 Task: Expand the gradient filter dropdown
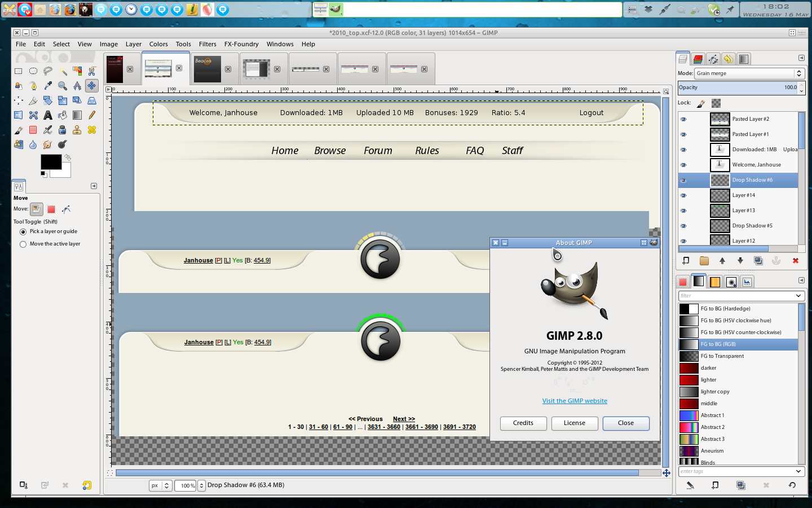[798, 296]
